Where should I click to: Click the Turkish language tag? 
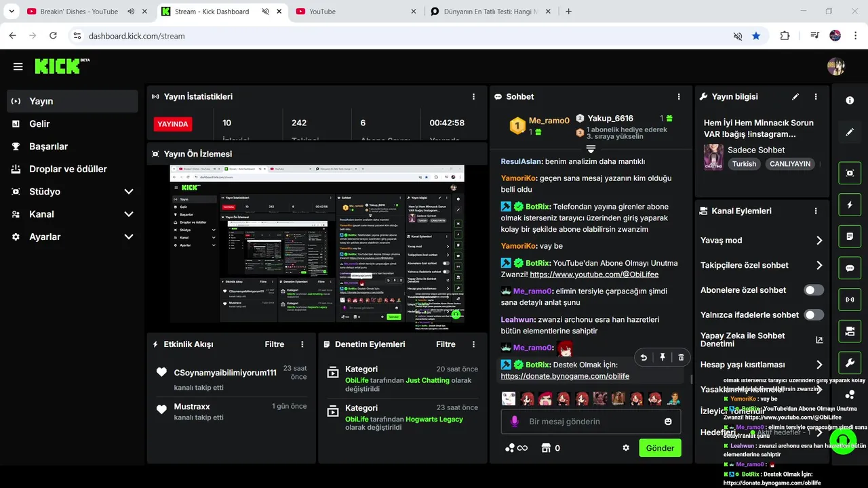point(744,164)
